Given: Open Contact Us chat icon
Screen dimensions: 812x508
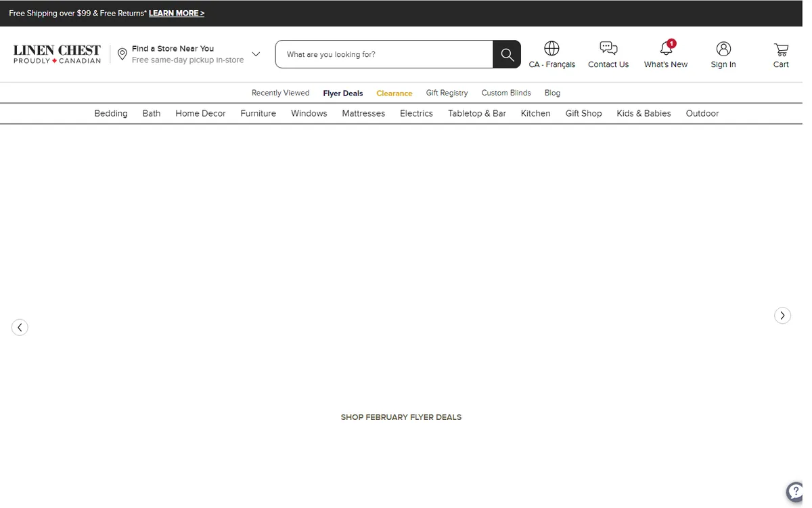Looking at the screenshot, I should [x=608, y=49].
